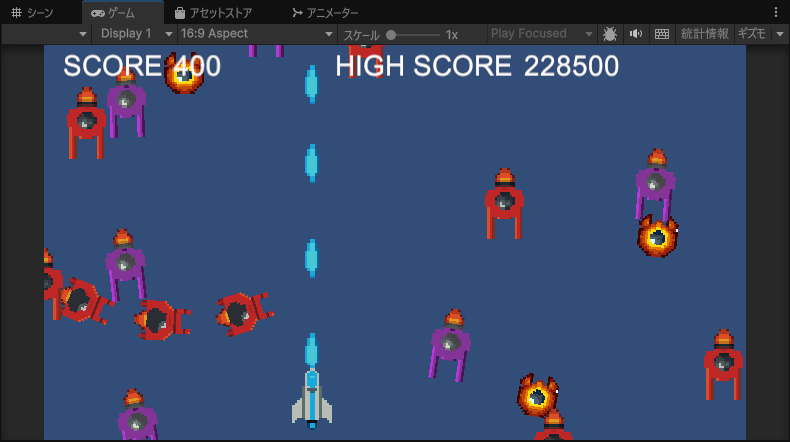This screenshot has height=442, width=790.
Task: Mute audio with the speaker icon
Action: click(x=635, y=34)
